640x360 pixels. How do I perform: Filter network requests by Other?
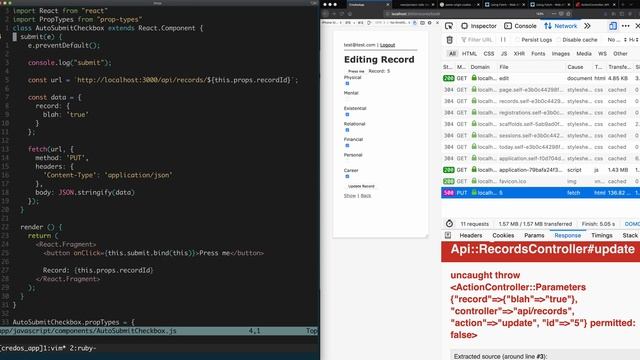(x=620, y=53)
